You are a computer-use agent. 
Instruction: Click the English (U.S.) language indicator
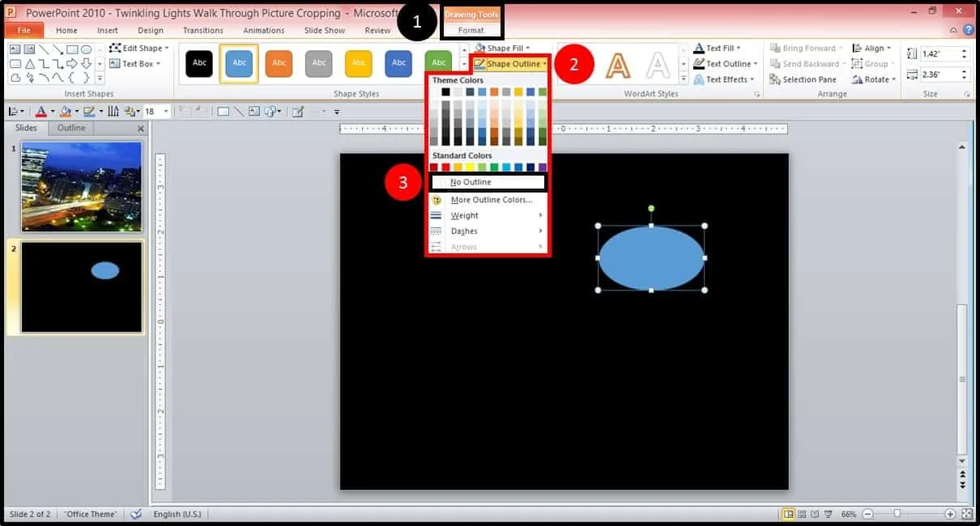coord(179,514)
